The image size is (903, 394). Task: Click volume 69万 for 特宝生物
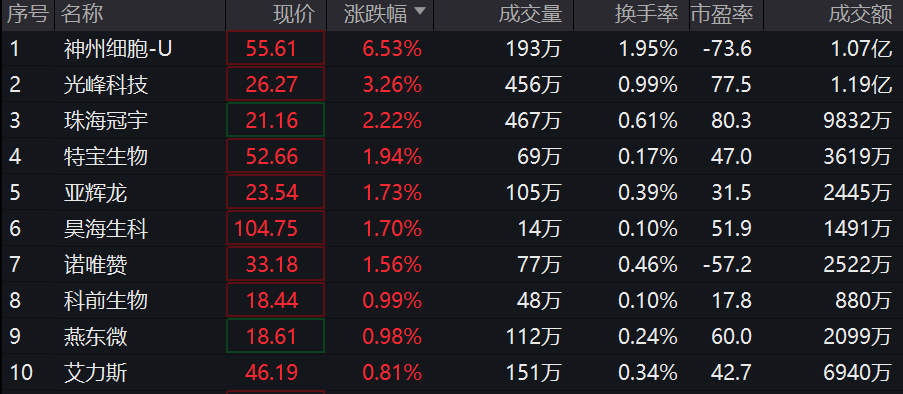539,156
